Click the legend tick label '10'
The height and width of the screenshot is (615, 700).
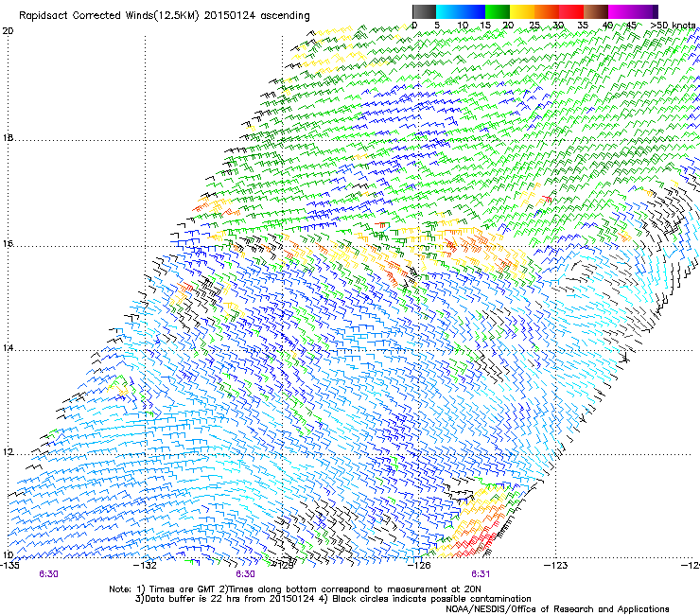coord(463,26)
